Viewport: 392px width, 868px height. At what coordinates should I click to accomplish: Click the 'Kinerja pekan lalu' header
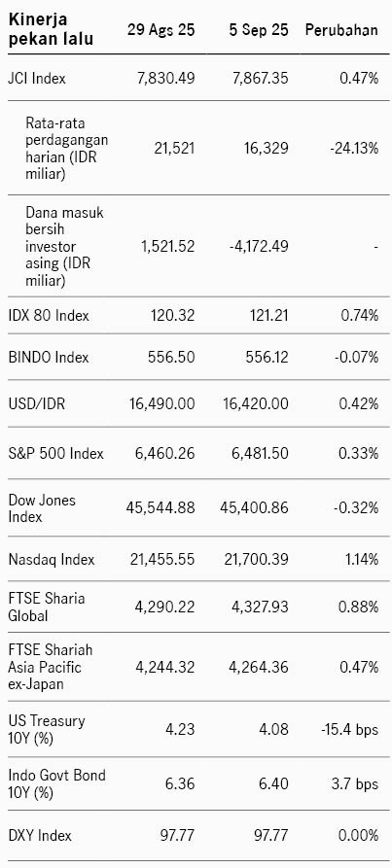point(51,30)
